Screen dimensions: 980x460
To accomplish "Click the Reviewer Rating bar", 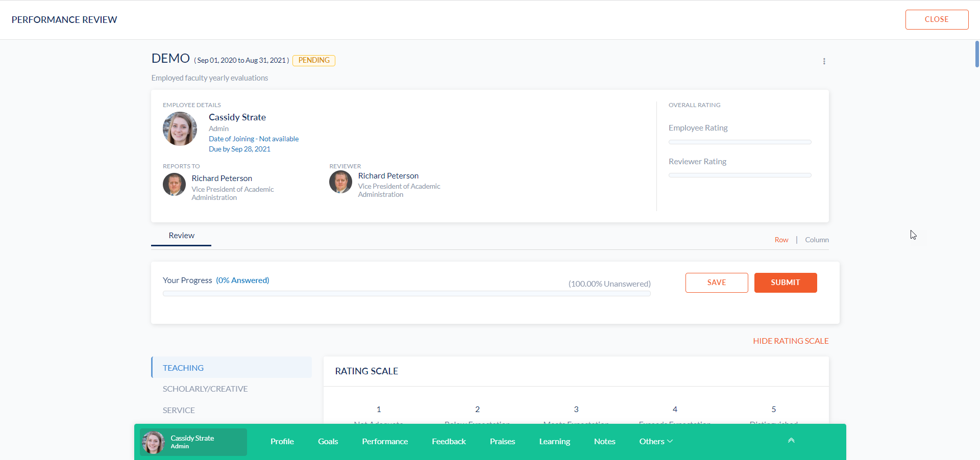I will pos(740,175).
